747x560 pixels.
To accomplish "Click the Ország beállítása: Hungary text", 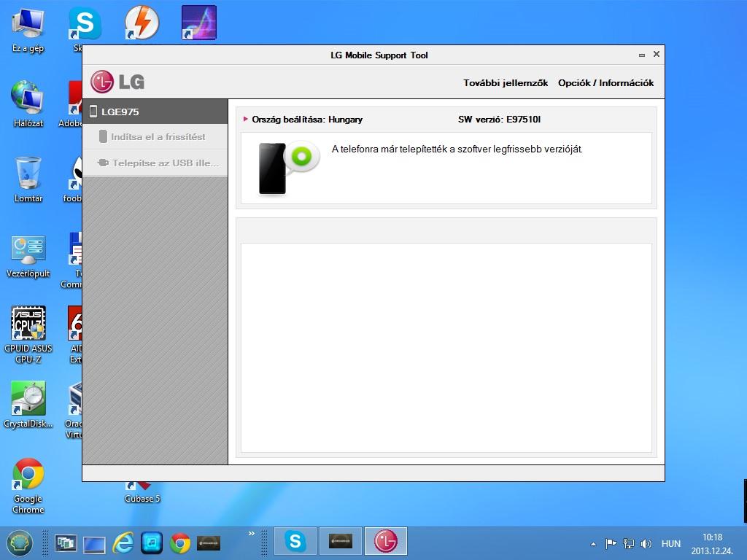I will click(307, 120).
